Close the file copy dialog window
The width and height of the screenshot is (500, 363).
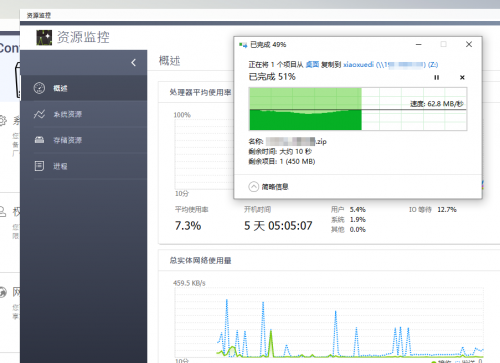tap(469, 44)
